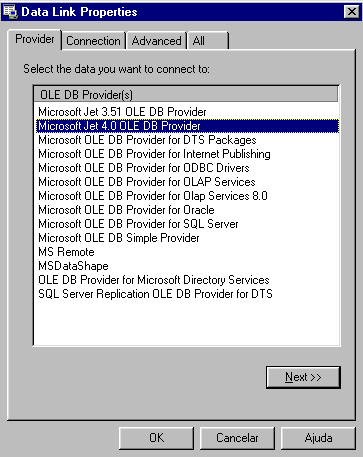Open help with the Ajuda button
This screenshot has width=363, height=457.
click(x=318, y=438)
